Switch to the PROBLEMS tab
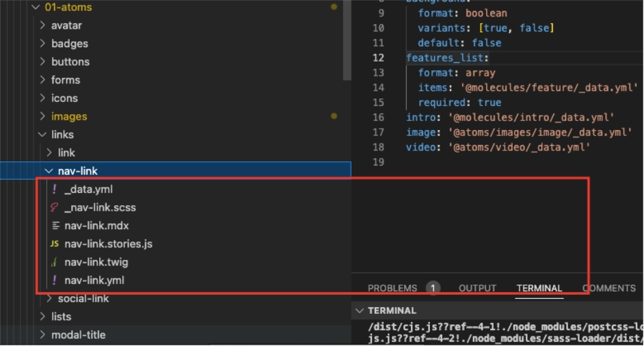 tap(392, 289)
